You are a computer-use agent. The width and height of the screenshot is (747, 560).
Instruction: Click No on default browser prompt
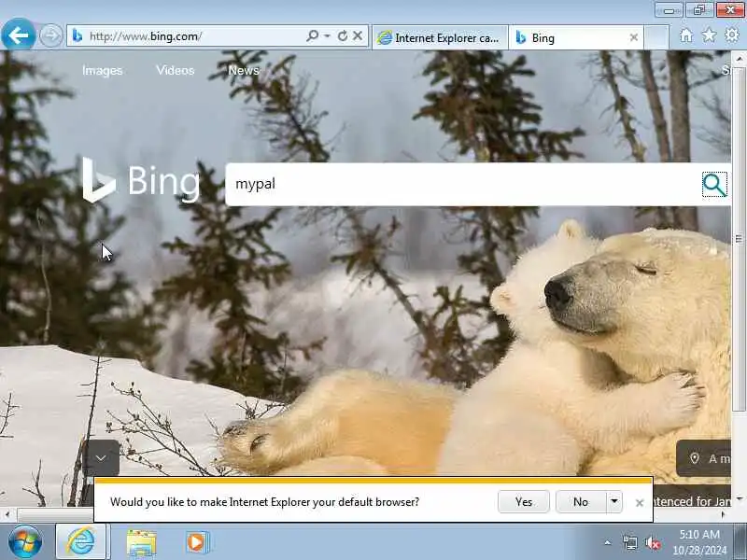(x=581, y=502)
